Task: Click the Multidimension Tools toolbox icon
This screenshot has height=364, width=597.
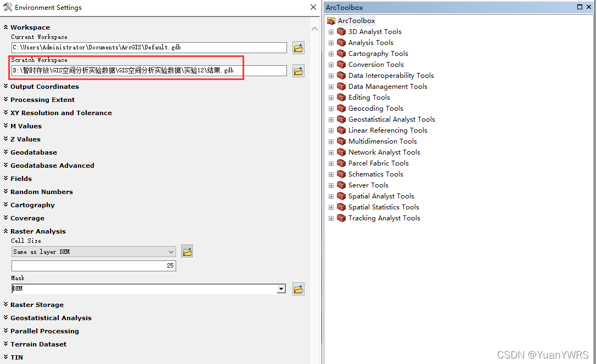Action: 341,141
